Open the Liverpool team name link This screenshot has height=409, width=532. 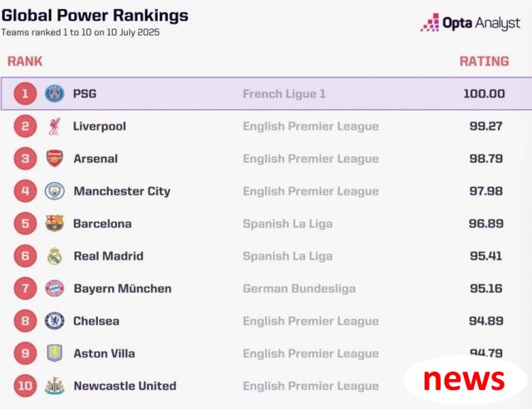[x=100, y=126]
